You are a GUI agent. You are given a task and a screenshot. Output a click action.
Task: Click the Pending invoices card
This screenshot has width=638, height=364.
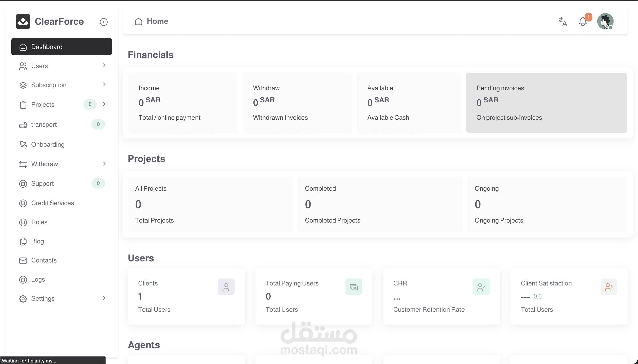(546, 103)
